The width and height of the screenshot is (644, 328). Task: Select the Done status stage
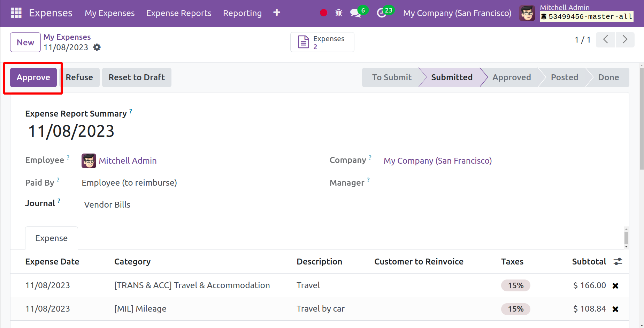[608, 77]
